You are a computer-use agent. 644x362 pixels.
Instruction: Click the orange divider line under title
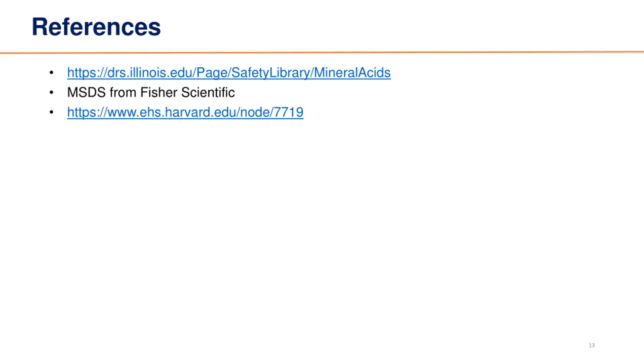click(322, 52)
